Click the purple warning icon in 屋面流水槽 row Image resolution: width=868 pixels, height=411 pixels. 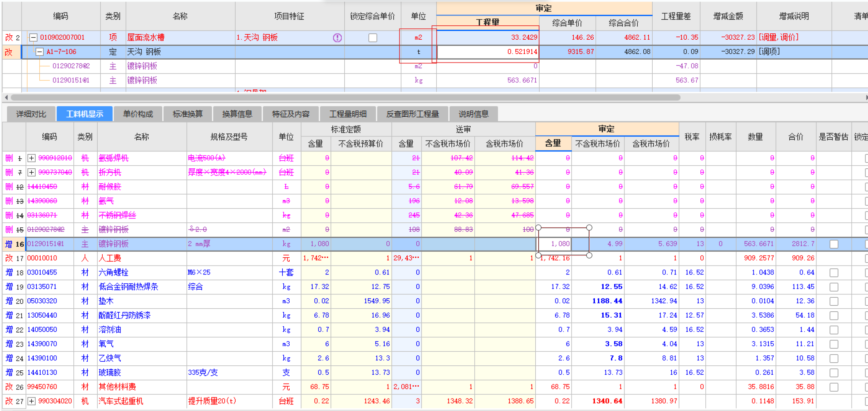click(x=337, y=37)
